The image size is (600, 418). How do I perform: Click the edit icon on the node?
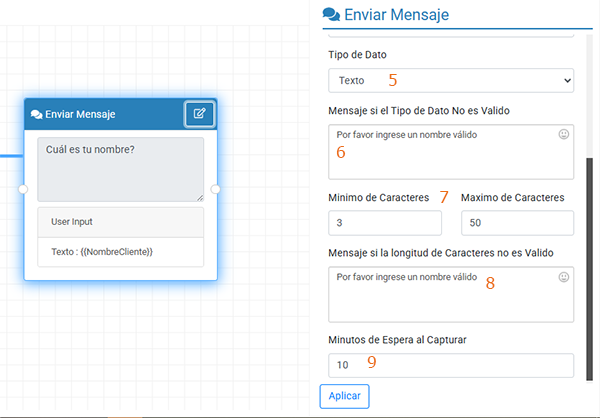(x=199, y=114)
